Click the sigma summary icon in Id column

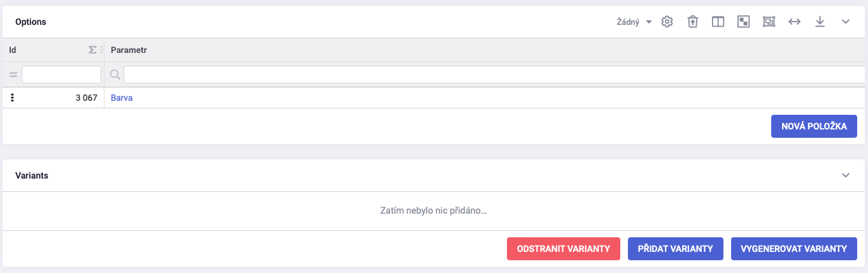92,50
